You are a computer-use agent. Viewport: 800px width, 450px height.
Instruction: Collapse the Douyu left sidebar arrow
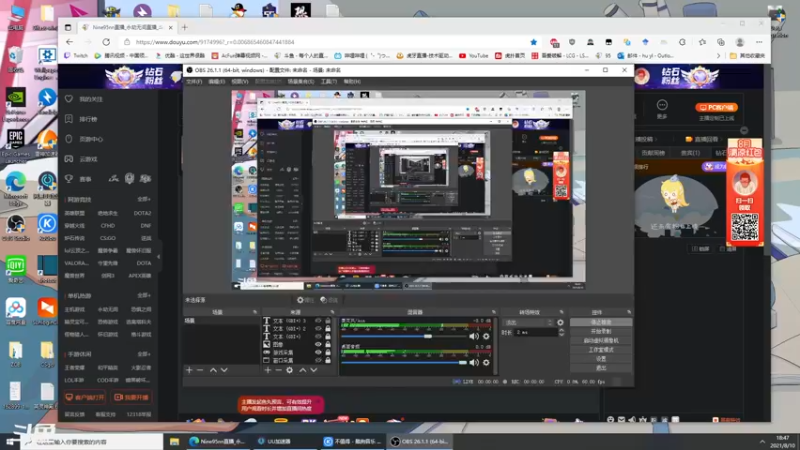(x=159, y=257)
